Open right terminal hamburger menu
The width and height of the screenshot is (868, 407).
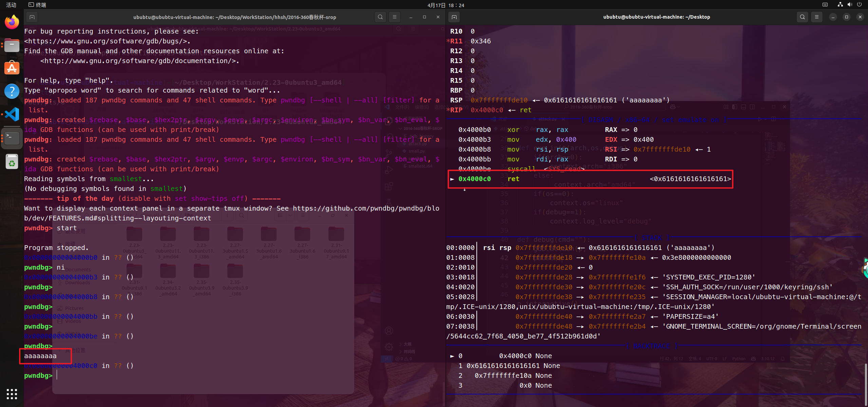tap(817, 17)
